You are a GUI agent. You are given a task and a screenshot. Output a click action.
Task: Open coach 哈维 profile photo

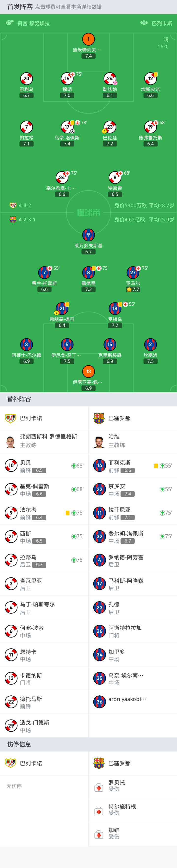point(99,441)
